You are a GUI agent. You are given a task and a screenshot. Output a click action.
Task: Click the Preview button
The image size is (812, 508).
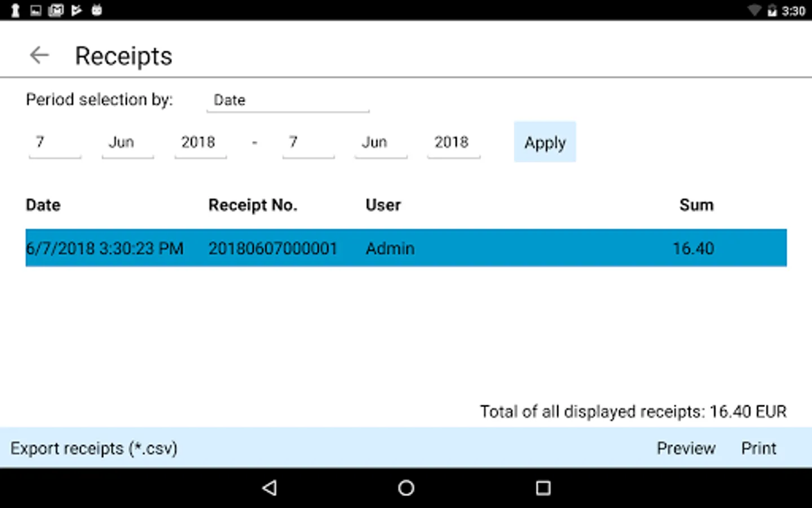click(686, 448)
